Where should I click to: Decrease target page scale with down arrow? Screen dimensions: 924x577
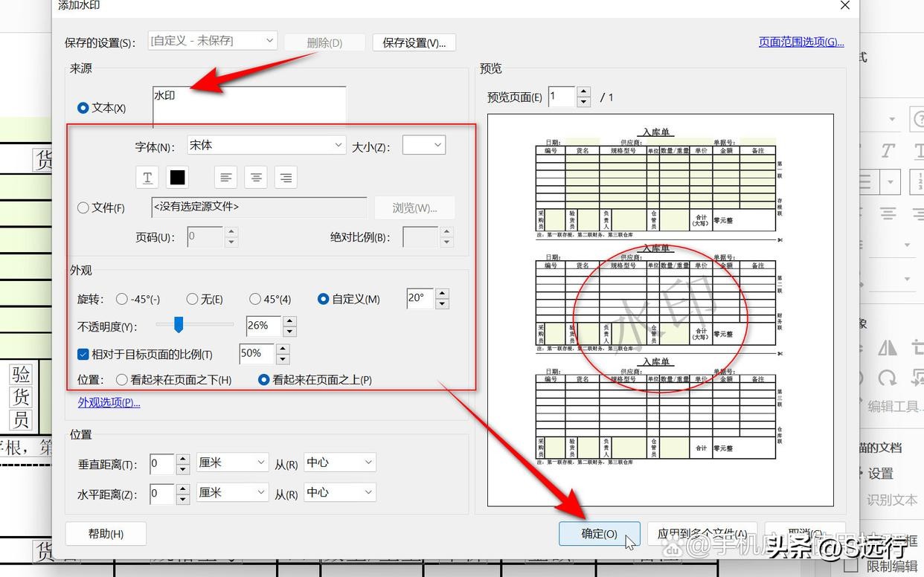coord(283,359)
